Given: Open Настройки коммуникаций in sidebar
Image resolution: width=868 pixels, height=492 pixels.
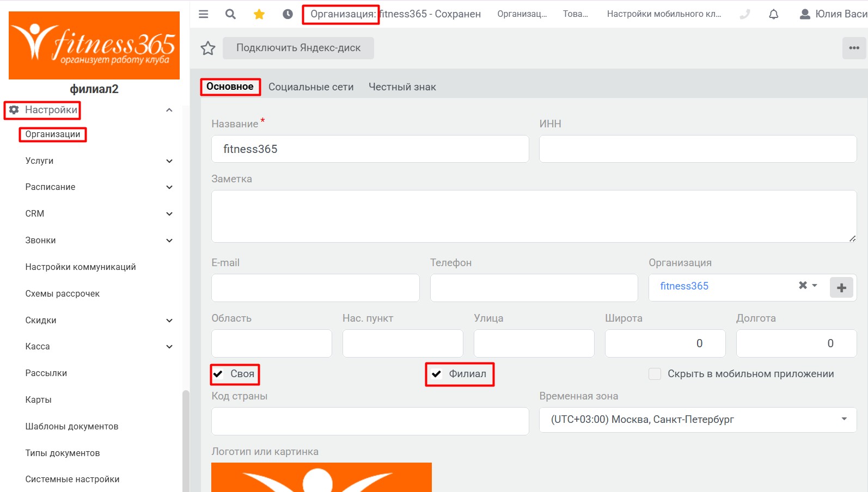Looking at the screenshot, I should tap(81, 267).
